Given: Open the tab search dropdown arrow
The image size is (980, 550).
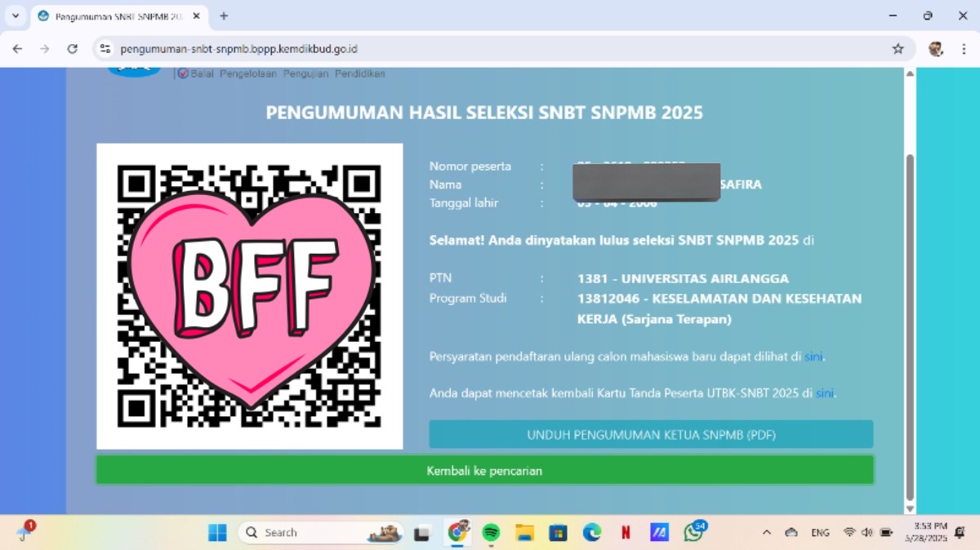Looking at the screenshot, I should pyautogui.click(x=16, y=16).
